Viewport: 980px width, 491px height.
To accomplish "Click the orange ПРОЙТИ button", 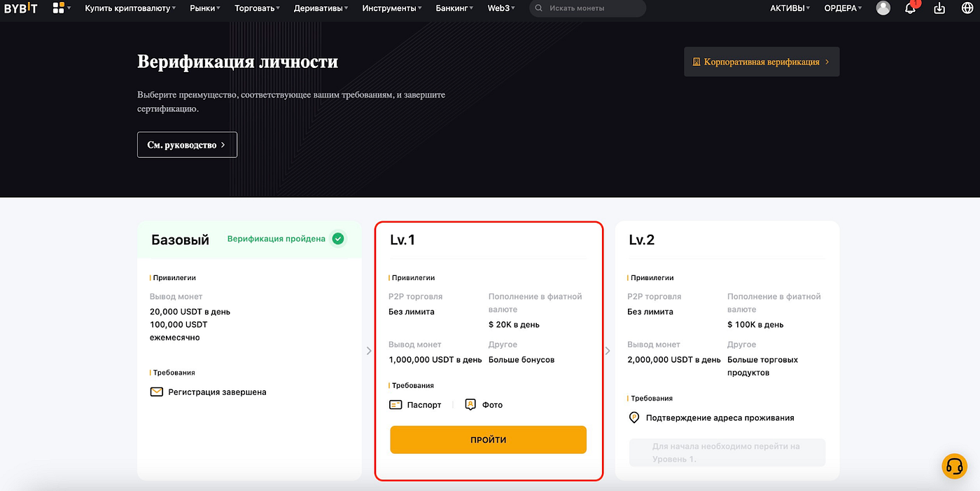I will (488, 440).
